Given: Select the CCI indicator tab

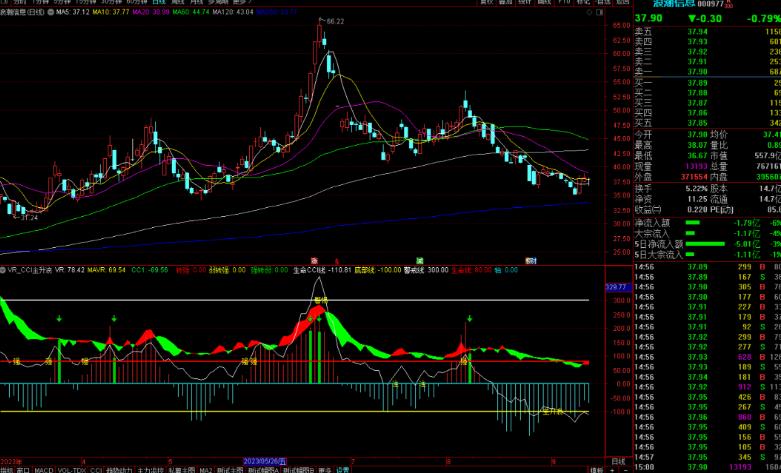Looking at the screenshot, I should tap(96, 470).
